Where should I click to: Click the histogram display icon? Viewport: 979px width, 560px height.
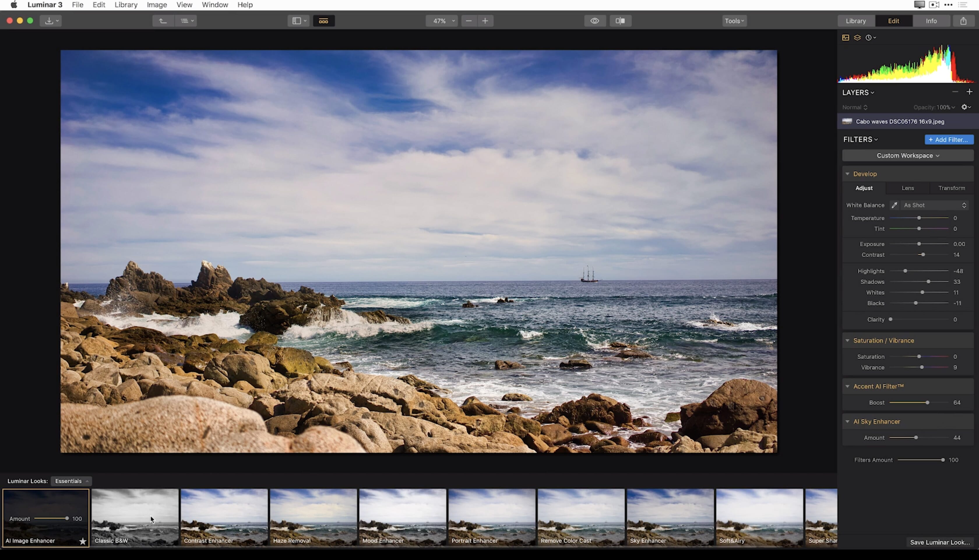pos(846,38)
